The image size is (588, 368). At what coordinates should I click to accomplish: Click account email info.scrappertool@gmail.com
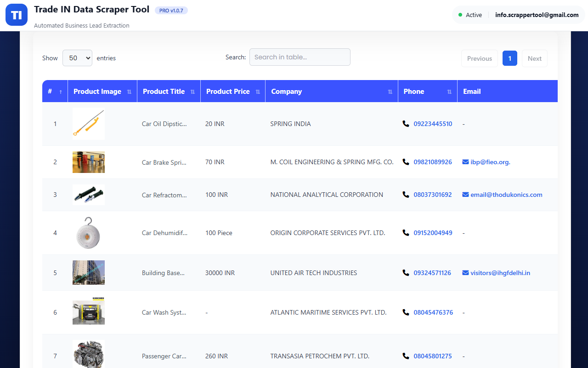coord(537,15)
